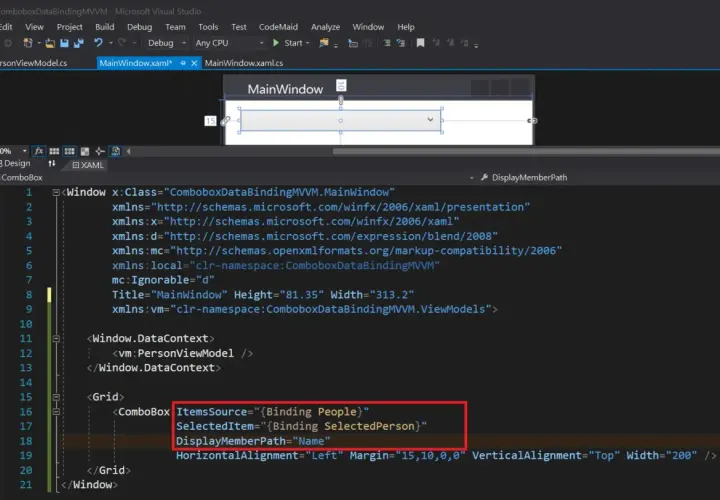Open the Build menu
This screenshot has width=720, height=500.
pyautogui.click(x=105, y=27)
